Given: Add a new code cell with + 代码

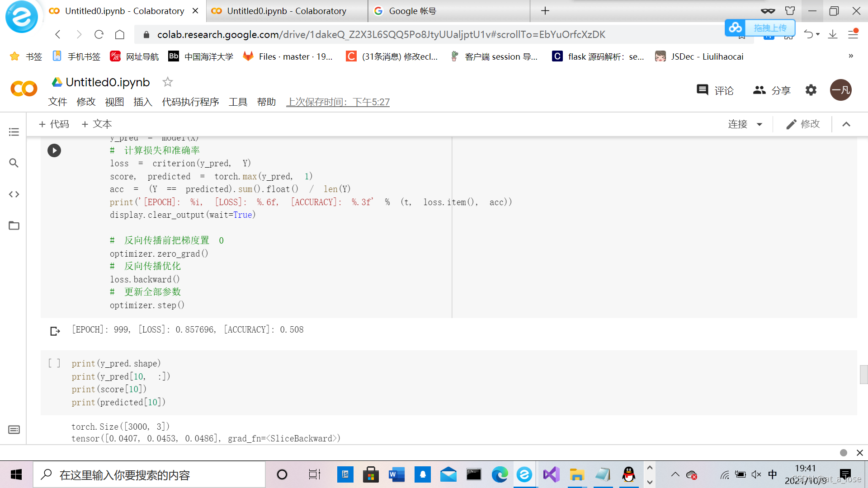Looking at the screenshot, I should click(54, 124).
